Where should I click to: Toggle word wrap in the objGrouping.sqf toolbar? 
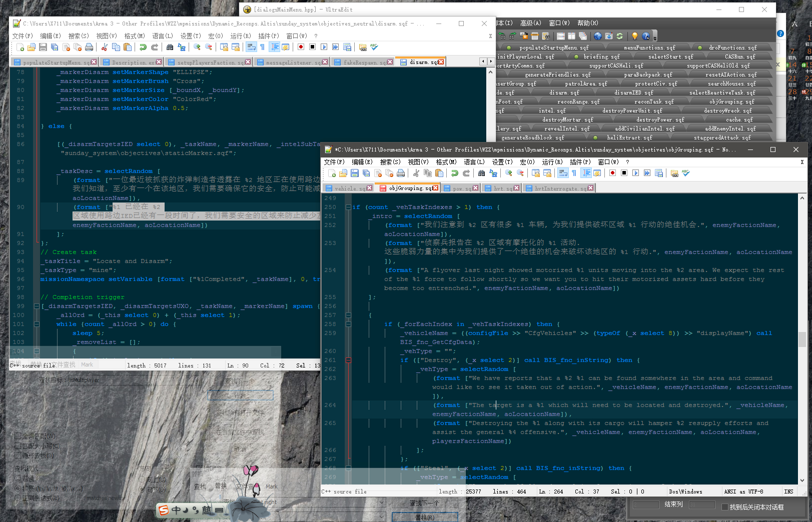tap(563, 173)
